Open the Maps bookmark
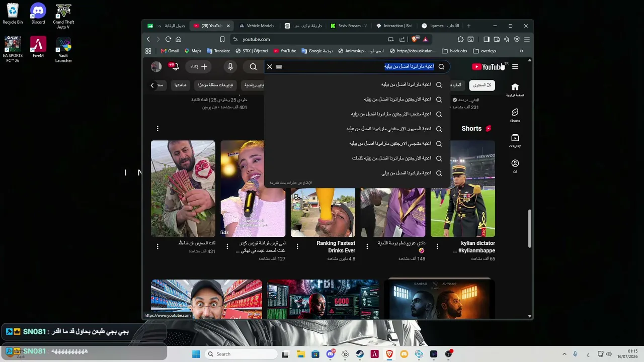This screenshot has height=362, width=644. click(193, 51)
